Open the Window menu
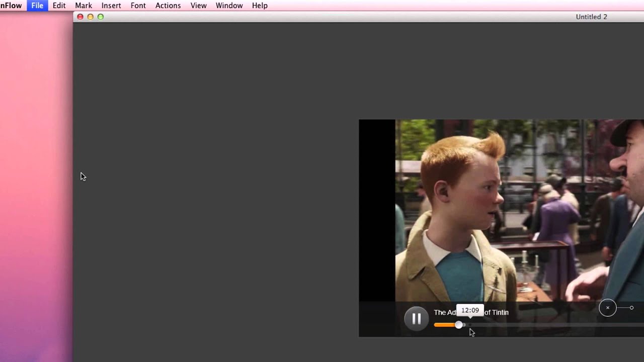 229,6
